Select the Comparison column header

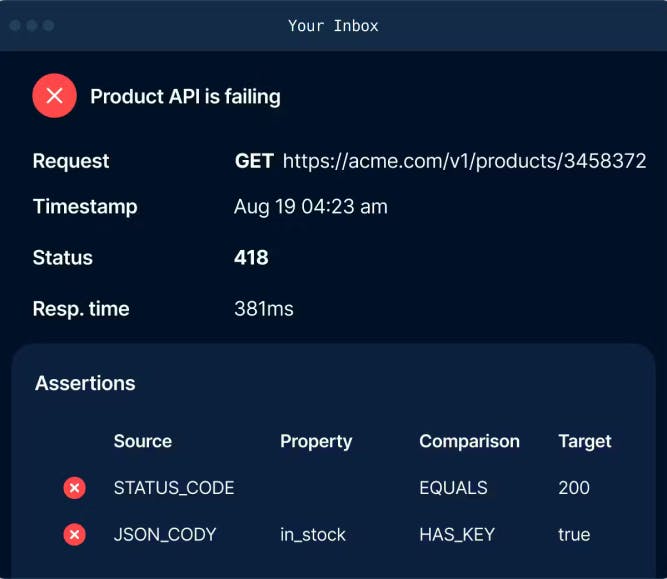(469, 441)
